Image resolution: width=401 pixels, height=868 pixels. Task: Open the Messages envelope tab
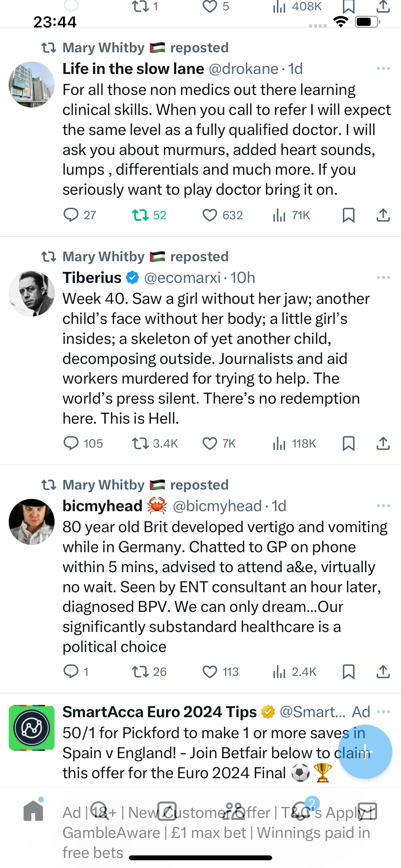point(367,811)
